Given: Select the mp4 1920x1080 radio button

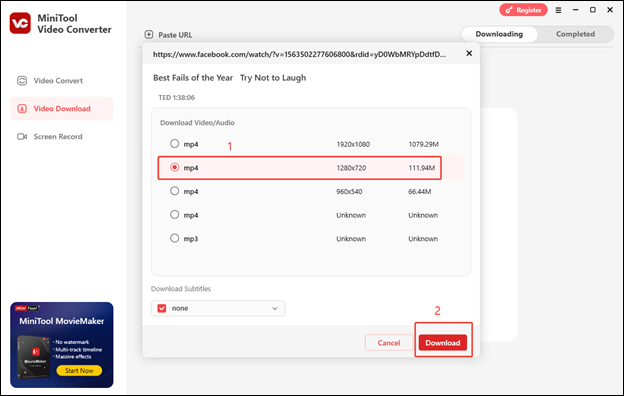Looking at the screenshot, I should [x=174, y=144].
